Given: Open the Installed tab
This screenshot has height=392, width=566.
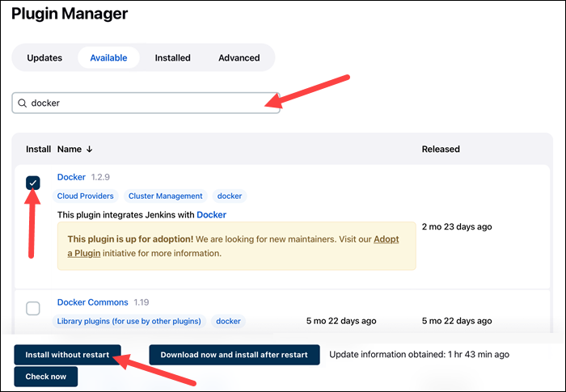Looking at the screenshot, I should pos(172,57).
